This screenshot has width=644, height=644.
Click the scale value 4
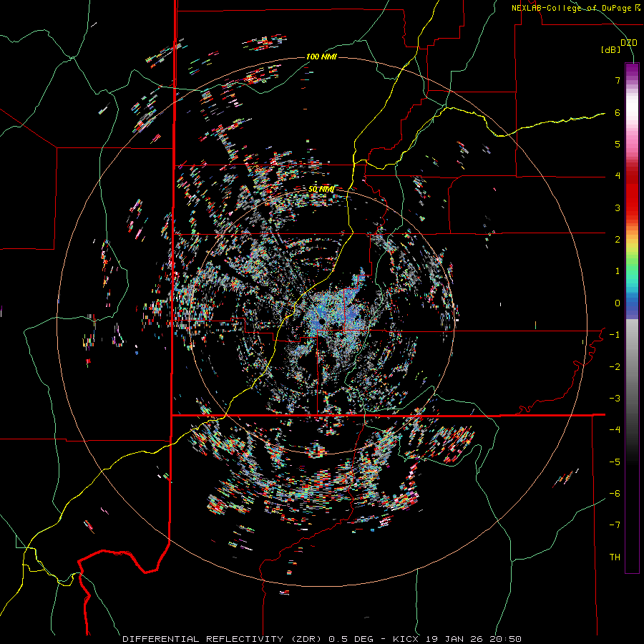pyautogui.click(x=618, y=176)
